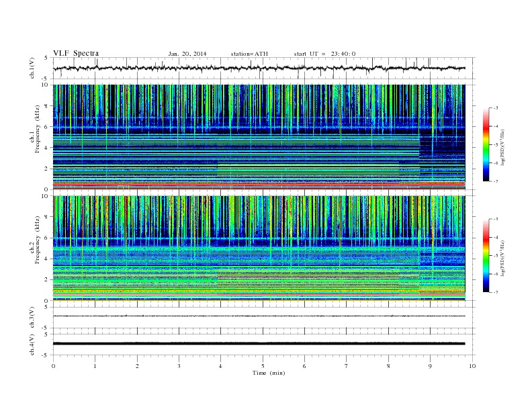Viewport: 532px width, 411px height.
Task: Select the date text 'Jan. 20, 2014'
Action: pos(187,54)
